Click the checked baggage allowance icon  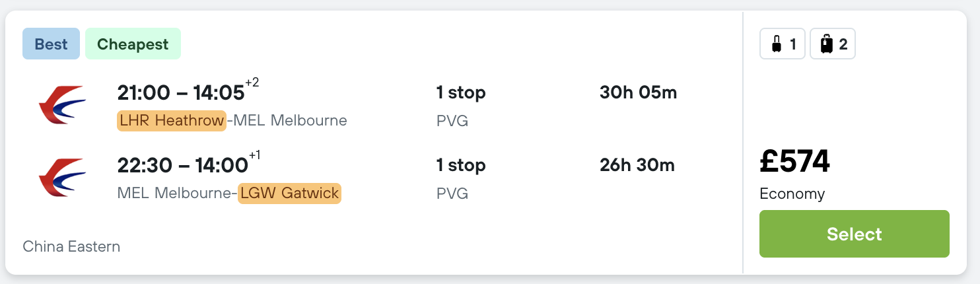833,45
